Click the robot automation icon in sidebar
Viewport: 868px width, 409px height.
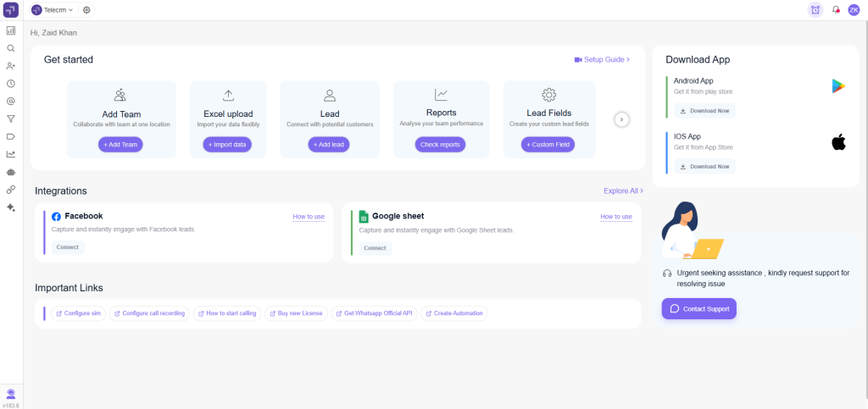(11, 172)
